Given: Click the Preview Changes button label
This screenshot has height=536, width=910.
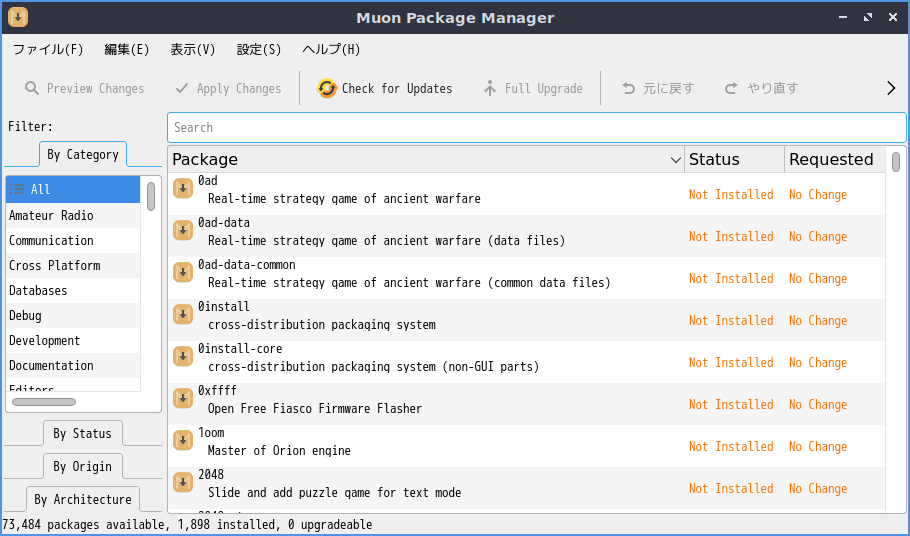Looking at the screenshot, I should pyautogui.click(x=95, y=88).
